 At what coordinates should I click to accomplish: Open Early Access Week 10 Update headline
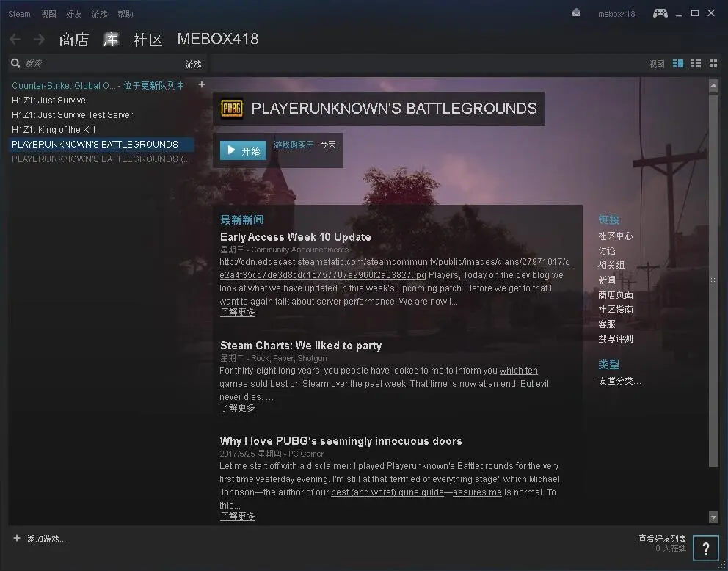pyautogui.click(x=295, y=237)
